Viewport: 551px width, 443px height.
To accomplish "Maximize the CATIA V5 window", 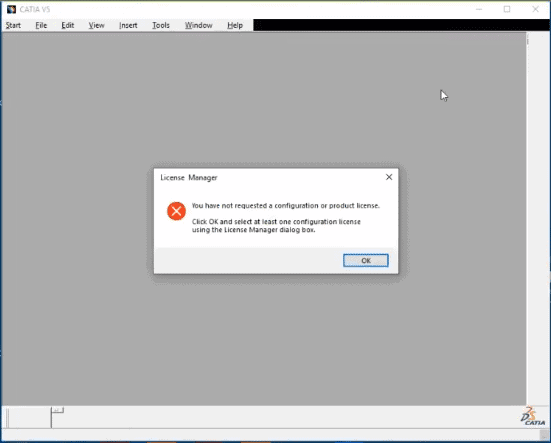I will pos(507,9).
